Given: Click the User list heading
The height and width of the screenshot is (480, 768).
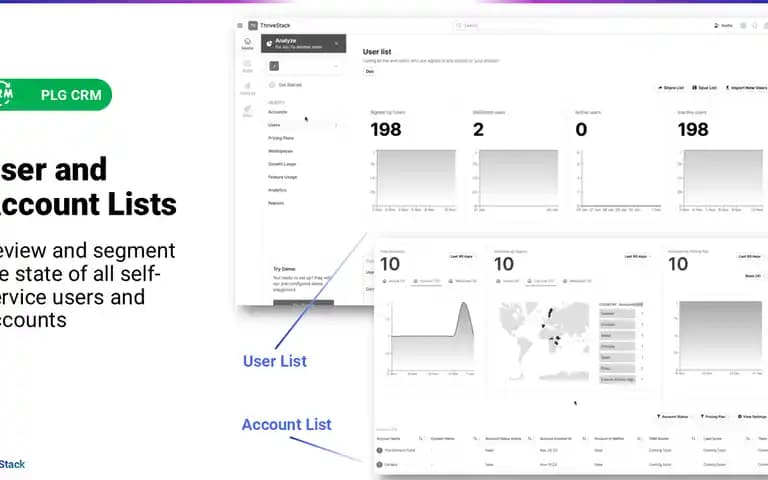Looking at the screenshot, I should (x=377, y=51).
